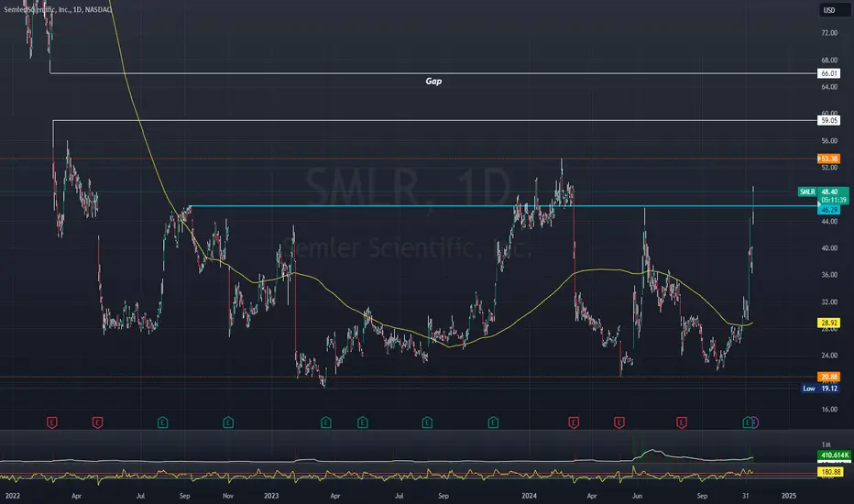Click the 59.05 price line label
Image resolution: width=854 pixels, height=504 pixels.
pos(828,120)
